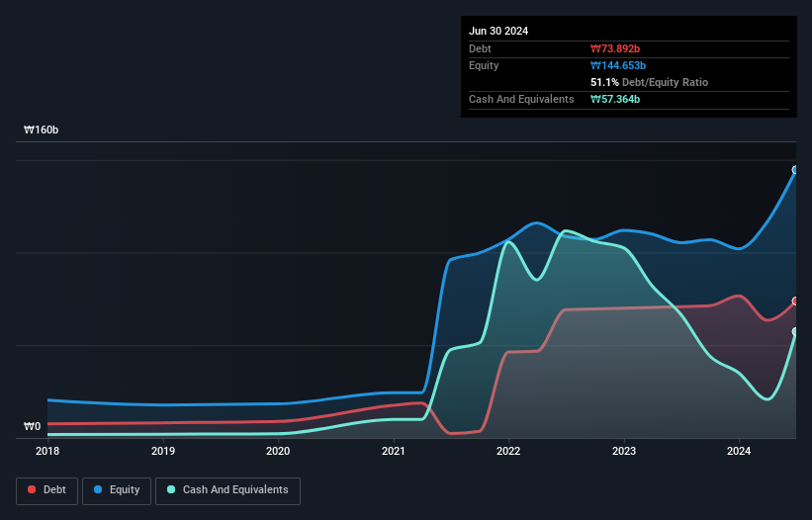Image resolution: width=812 pixels, height=520 pixels.
Task: Click the ₩160b y-axis label
Action: pos(41,130)
